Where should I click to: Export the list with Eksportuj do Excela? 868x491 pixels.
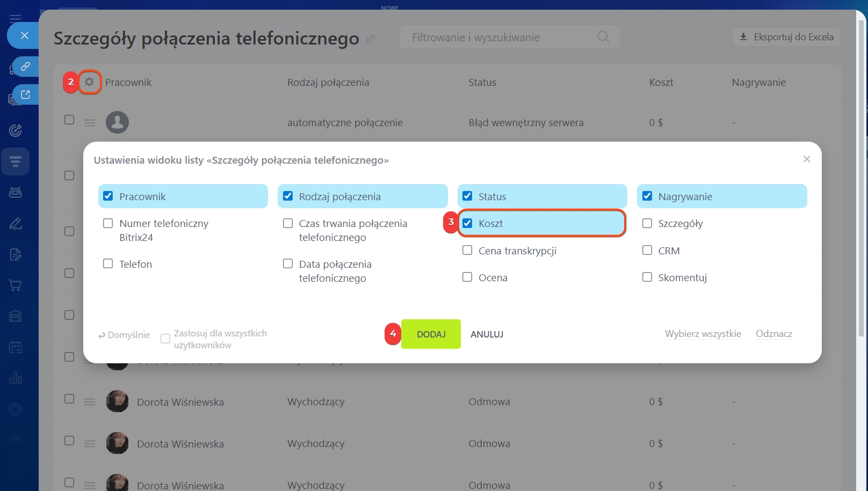pyautogui.click(x=786, y=37)
